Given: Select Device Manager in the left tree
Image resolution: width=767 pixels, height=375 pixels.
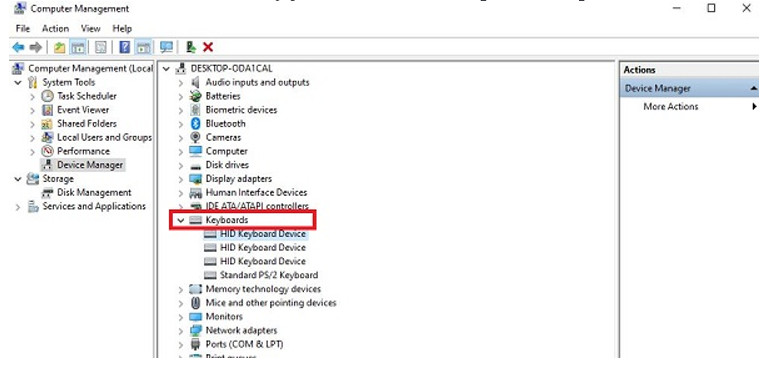Looking at the screenshot, I should (x=90, y=165).
